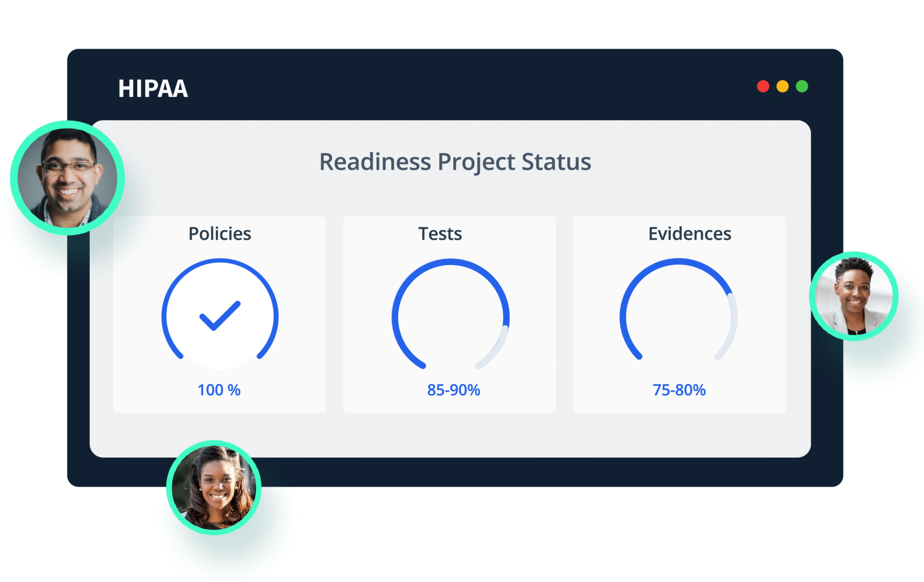This screenshot has width=924, height=582.
Task: Click the yellow window dot
Action: [782, 86]
